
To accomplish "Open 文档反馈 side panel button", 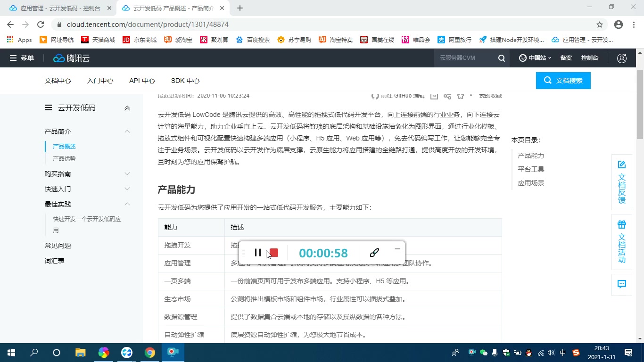I will (x=622, y=182).
